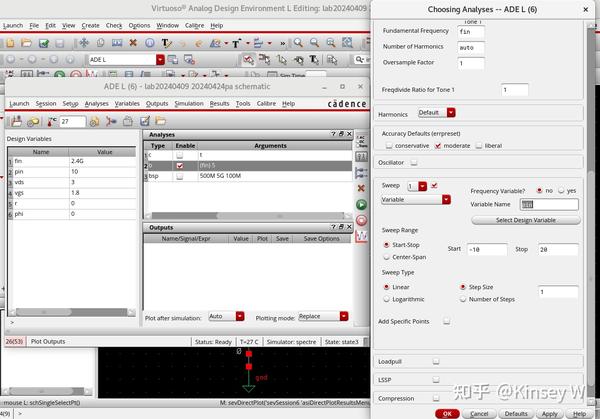The width and height of the screenshot is (600, 419).
Task: Click the Design Variables horizontal scrollbar
Action: [72, 312]
